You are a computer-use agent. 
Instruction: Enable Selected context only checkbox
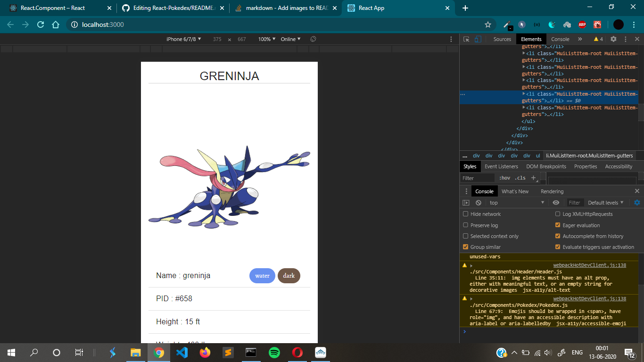pos(466,236)
